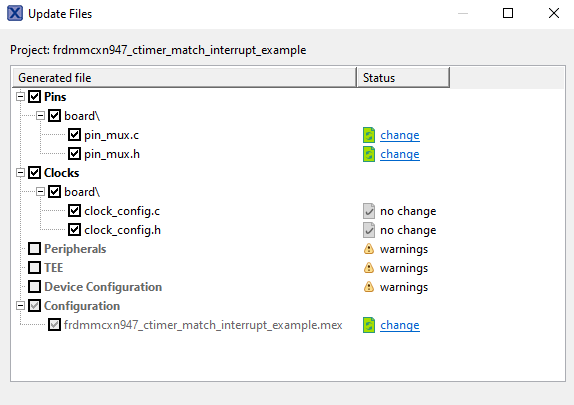Click the change icon for the .mex file
This screenshot has width=574, height=405.
point(369,325)
